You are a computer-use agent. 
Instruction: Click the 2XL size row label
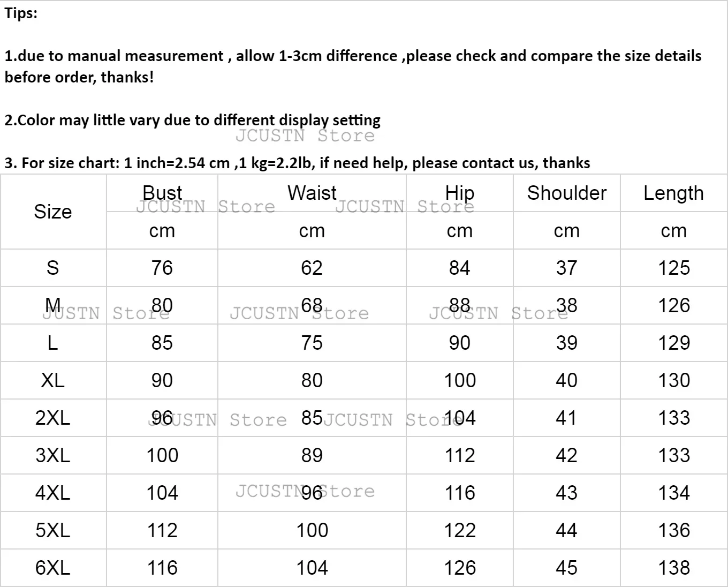tap(52, 418)
